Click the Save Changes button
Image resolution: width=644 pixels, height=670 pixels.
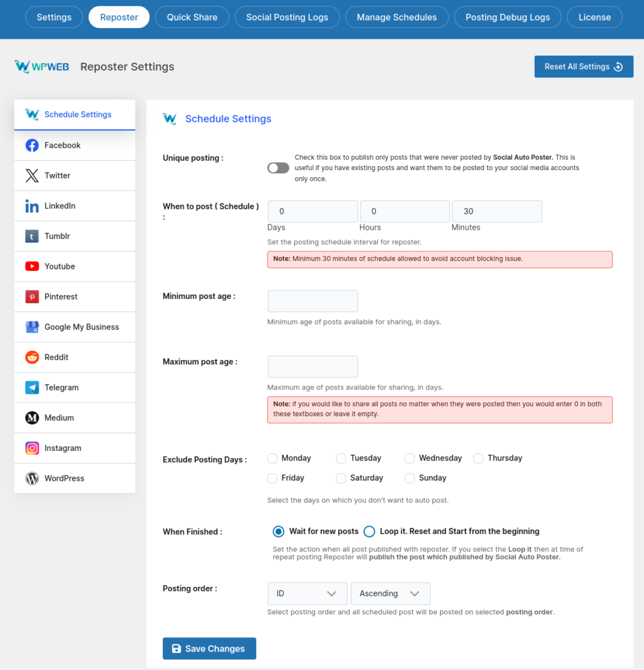coord(209,648)
